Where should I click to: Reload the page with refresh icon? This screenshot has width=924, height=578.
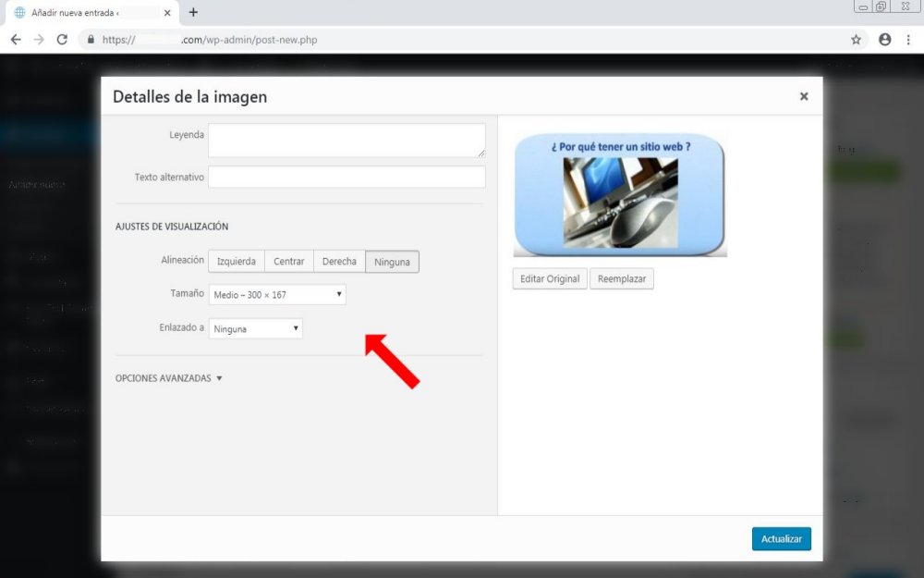pyautogui.click(x=62, y=40)
